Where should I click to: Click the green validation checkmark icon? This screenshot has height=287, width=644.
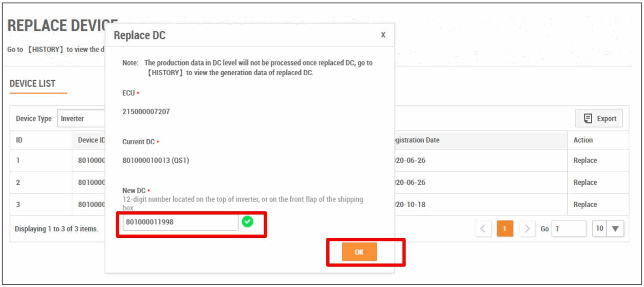pos(247,222)
